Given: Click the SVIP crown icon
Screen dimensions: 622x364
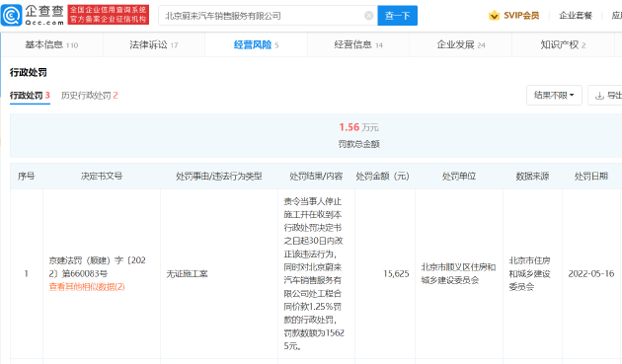Looking at the screenshot, I should [x=494, y=16].
